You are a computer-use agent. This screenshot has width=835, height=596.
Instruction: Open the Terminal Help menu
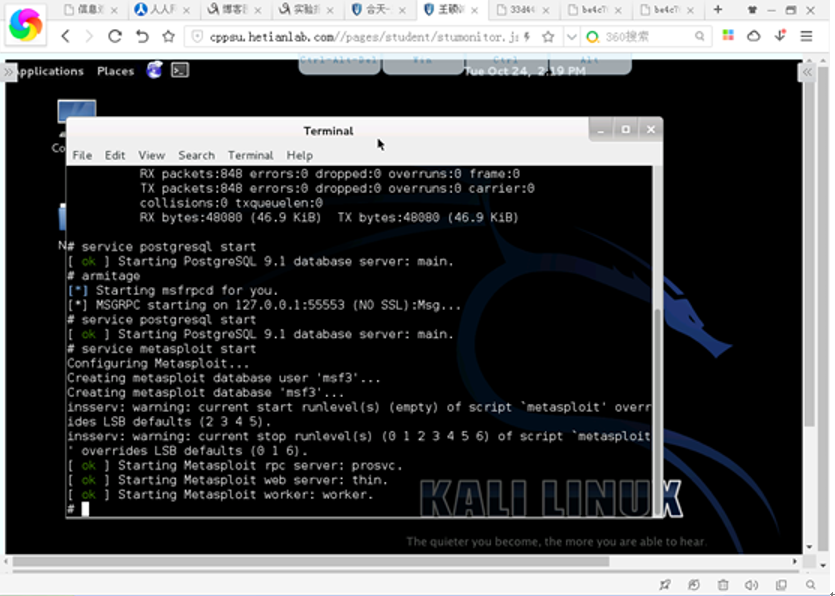click(x=299, y=155)
